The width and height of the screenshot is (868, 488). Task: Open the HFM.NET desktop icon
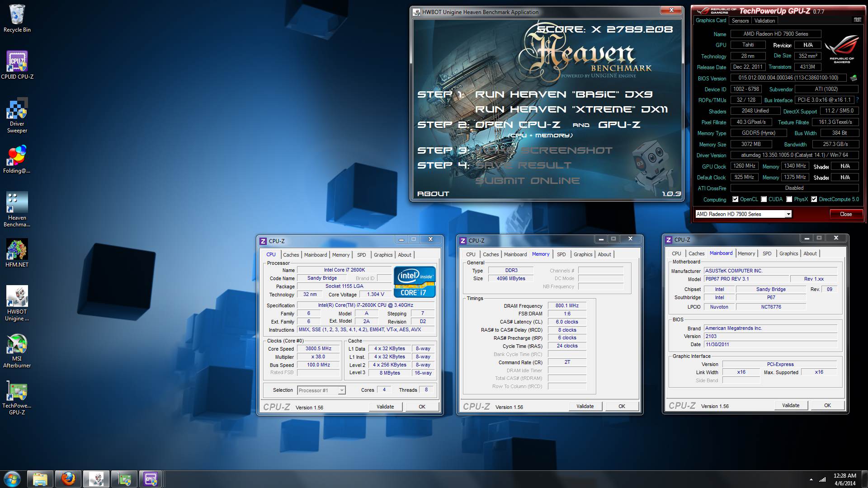pos(17,253)
